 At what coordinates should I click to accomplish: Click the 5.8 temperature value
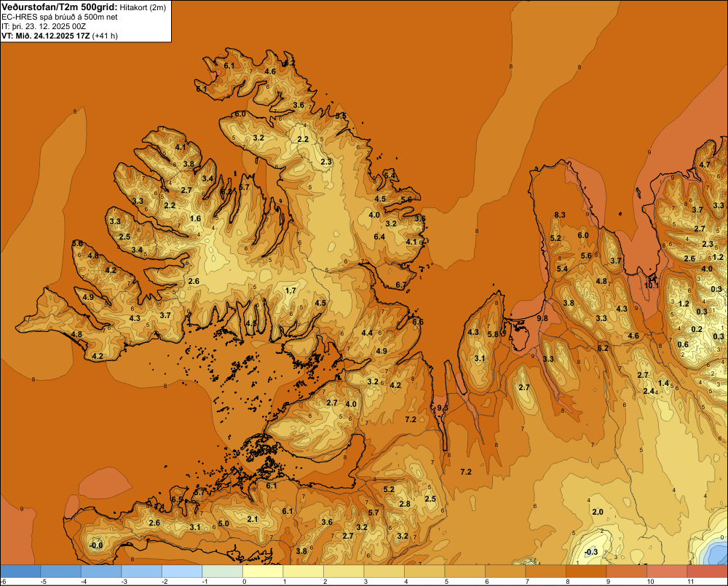tap(493, 334)
